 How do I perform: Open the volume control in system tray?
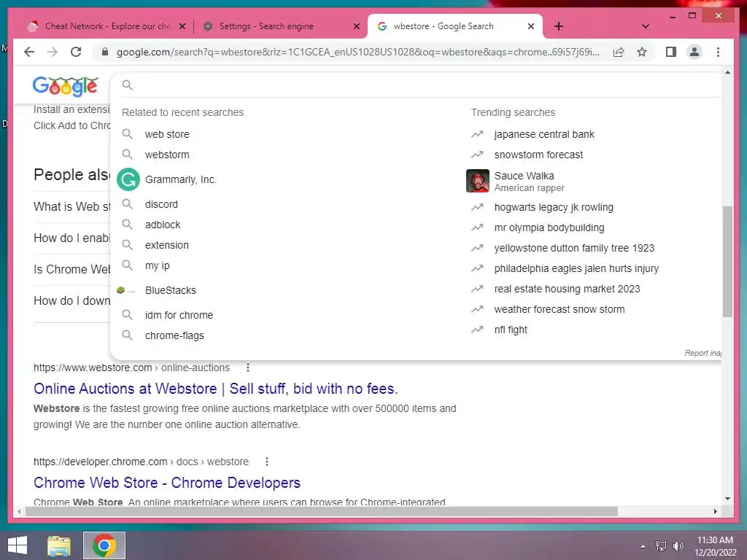(x=678, y=546)
